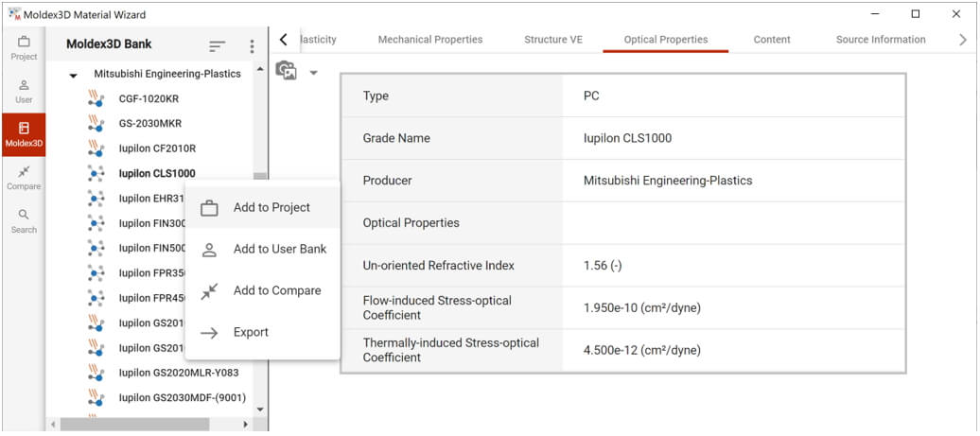Viewport: 980px width, 436px height.
Task: Select Iupilon CLS1000 in material tree
Action: tap(157, 174)
